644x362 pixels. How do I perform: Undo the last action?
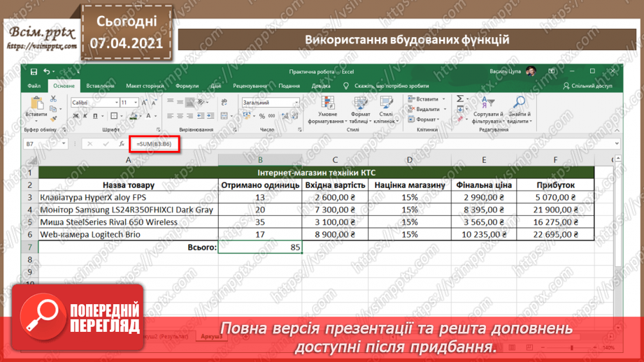point(46,71)
